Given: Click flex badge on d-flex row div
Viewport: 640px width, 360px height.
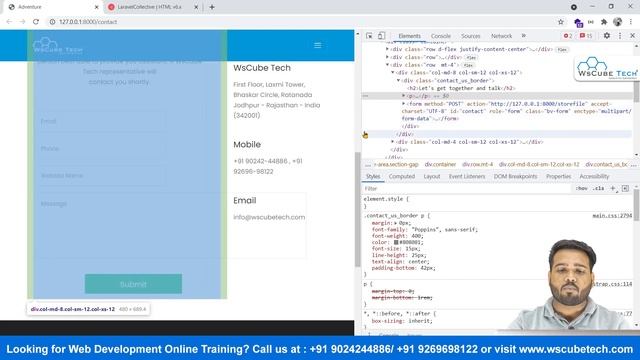Looking at the screenshot, I should [x=562, y=49].
